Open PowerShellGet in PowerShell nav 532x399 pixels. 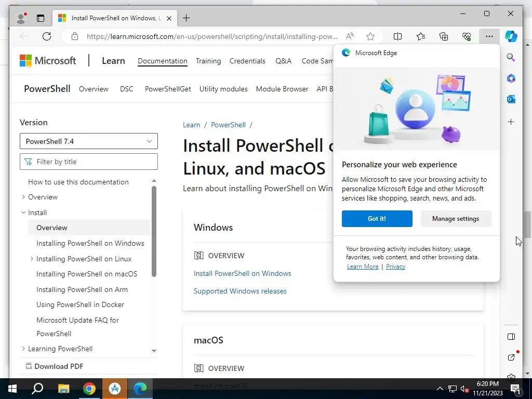[x=168, y=89]
